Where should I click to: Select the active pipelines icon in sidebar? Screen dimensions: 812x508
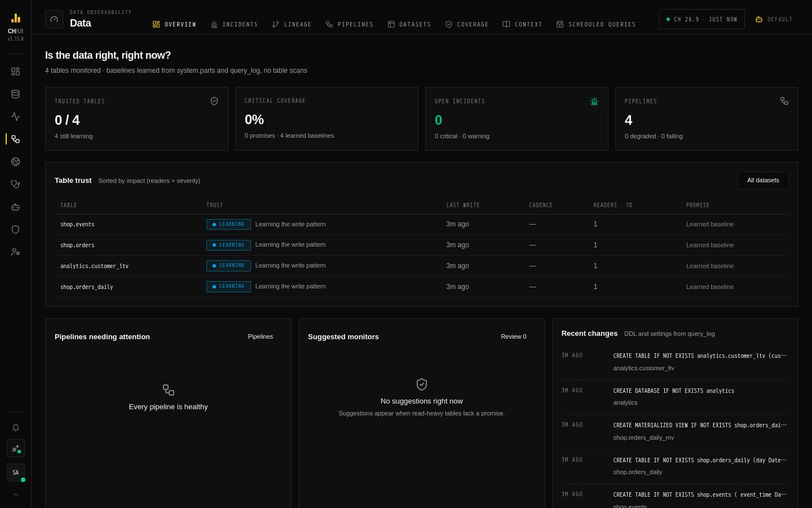[x=16, y=139]
